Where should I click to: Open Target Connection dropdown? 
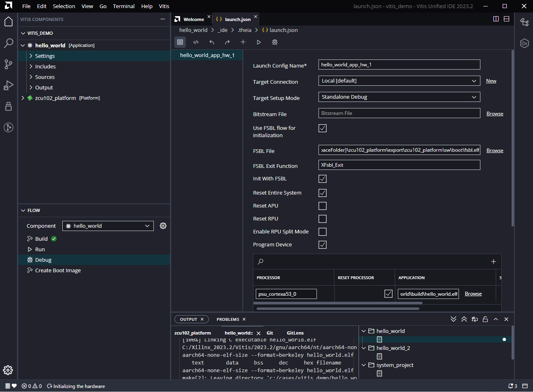pyautogui.click(x=399, y=81)
